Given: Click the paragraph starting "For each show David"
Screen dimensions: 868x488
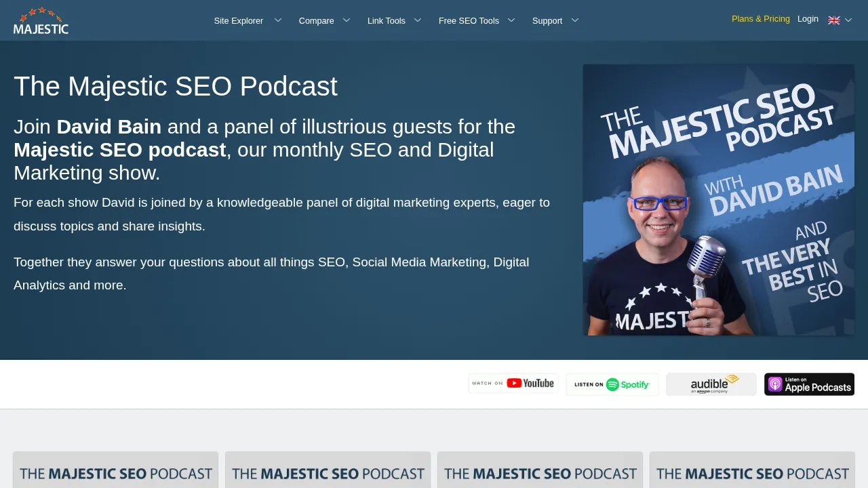Looking at the screenshot, I should (x=281, y=214).
